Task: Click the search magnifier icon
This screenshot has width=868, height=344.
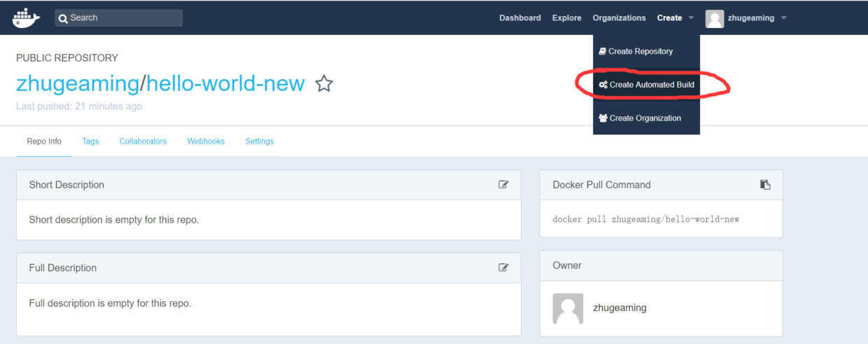Action: tap(64, 18)
